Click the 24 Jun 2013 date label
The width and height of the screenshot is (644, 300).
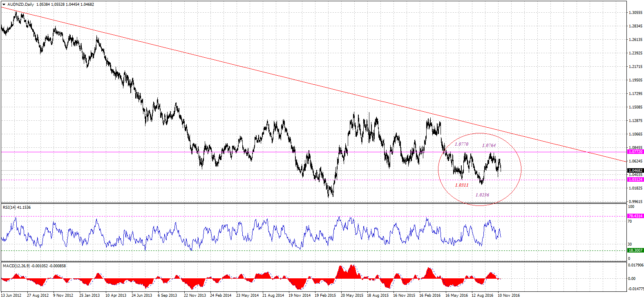coord(142,295)
